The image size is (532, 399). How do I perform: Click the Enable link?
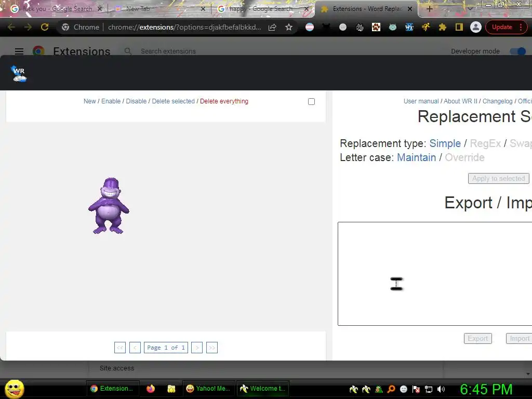click(x=111, y=101)
